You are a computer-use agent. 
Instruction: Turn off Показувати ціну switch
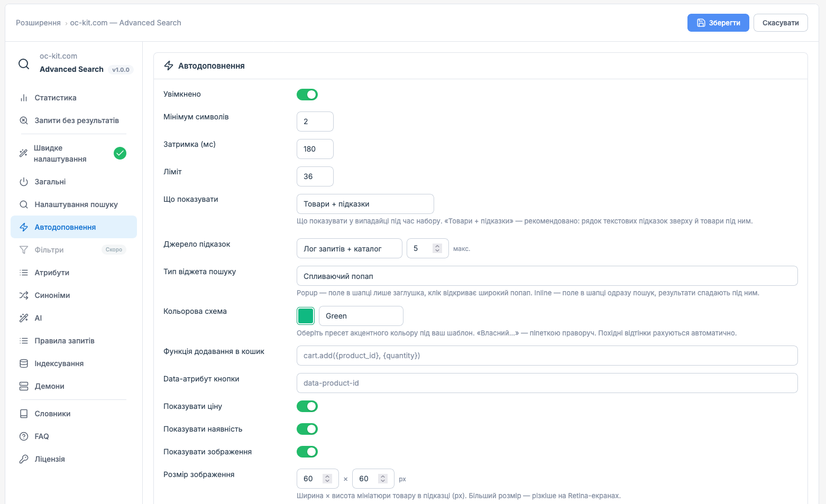[x=307, y=406]
